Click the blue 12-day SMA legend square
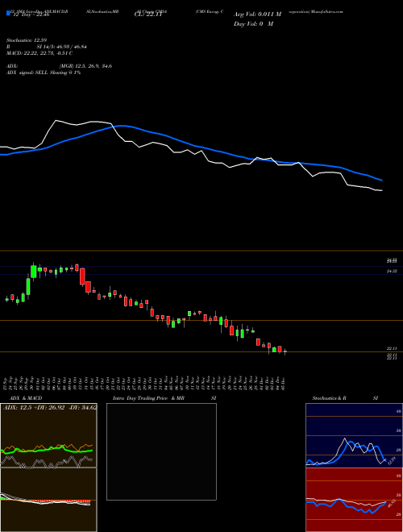403x532 pixels. point(8,13)
